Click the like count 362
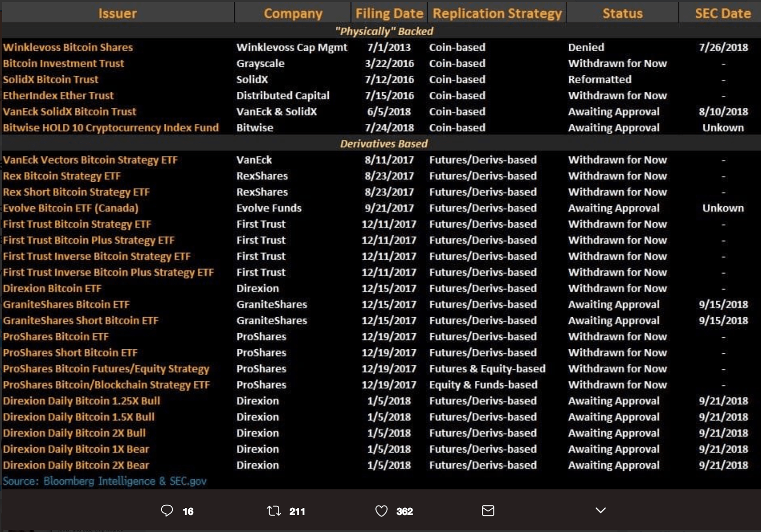Screen dimensions: 761x532 pyautogui.click(x=405, y=511)
